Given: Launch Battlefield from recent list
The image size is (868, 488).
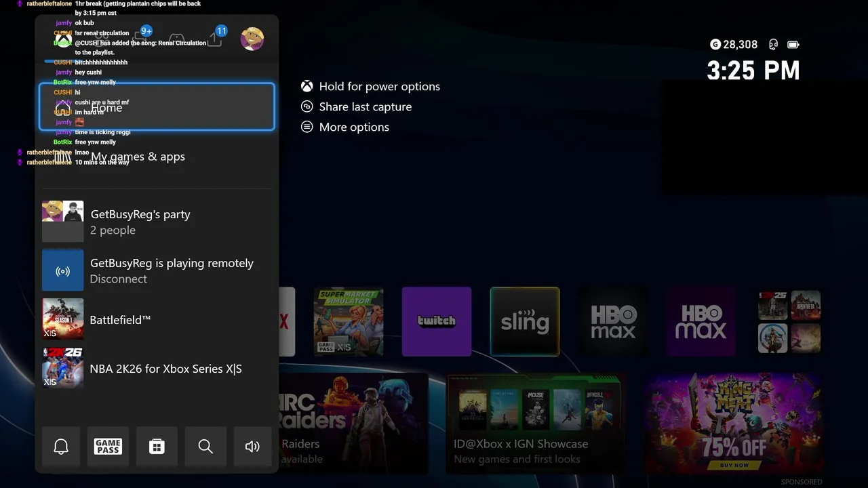Looking at the screenshot, I should point(157,319).
